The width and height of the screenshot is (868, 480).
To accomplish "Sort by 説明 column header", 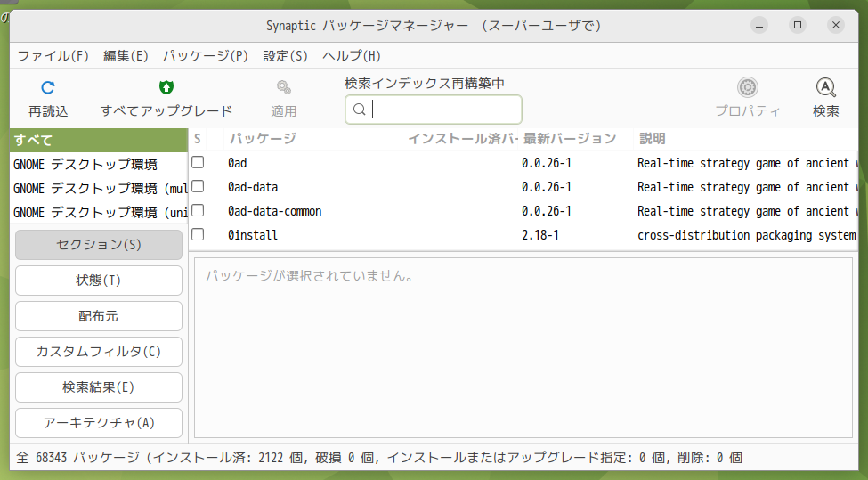I will (x=746, y=139).
